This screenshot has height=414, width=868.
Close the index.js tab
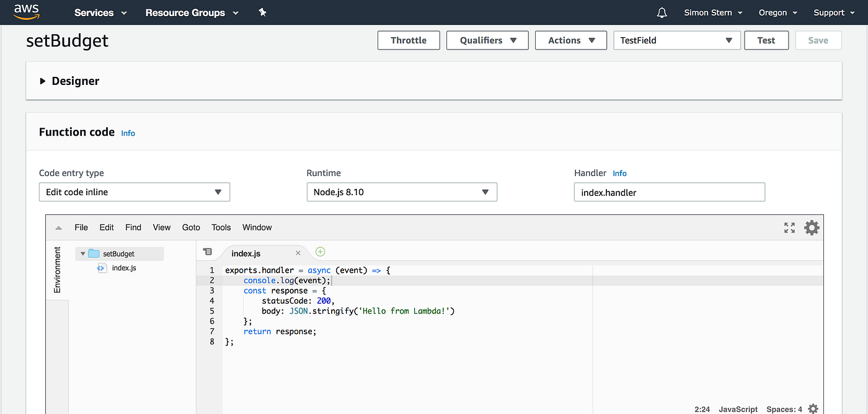tap(298, 253)
